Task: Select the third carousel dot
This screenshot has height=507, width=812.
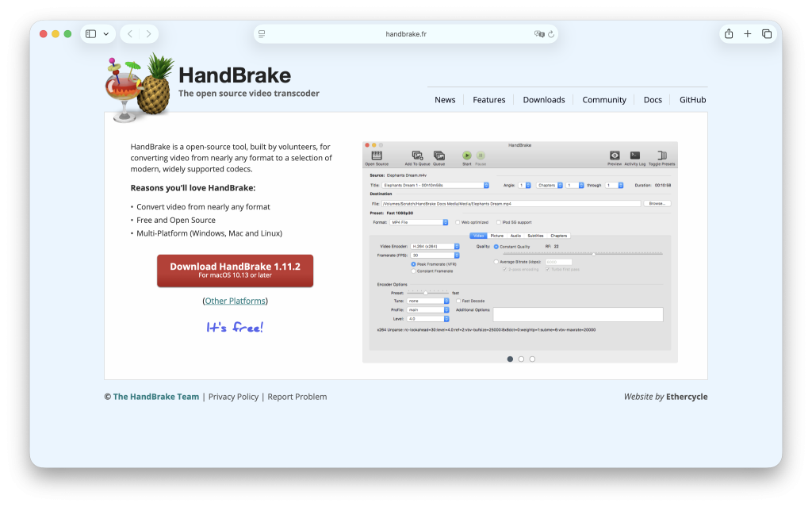Action: pos(532,359)
